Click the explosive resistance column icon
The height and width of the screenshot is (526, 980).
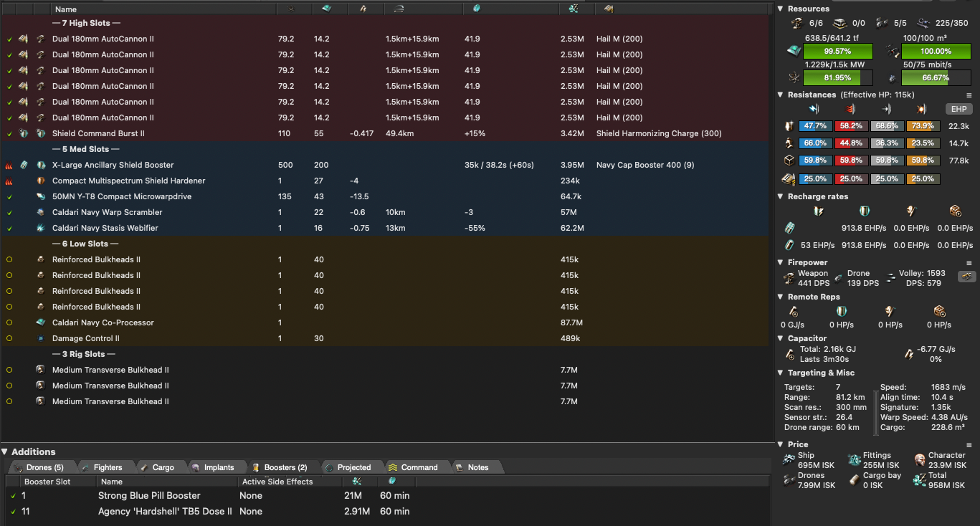coord(921,110)
